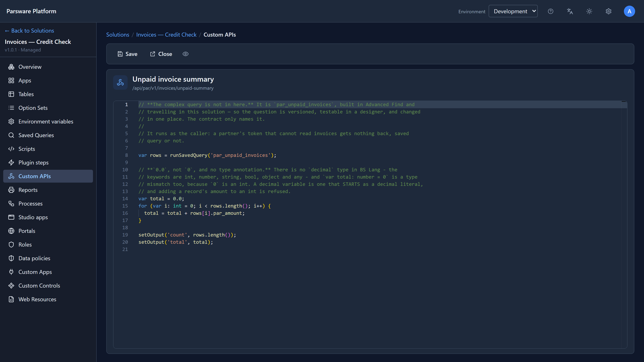644x362 pixels.
Task: Click the Scripts code-brackets icon
Action: coord(11,149)
